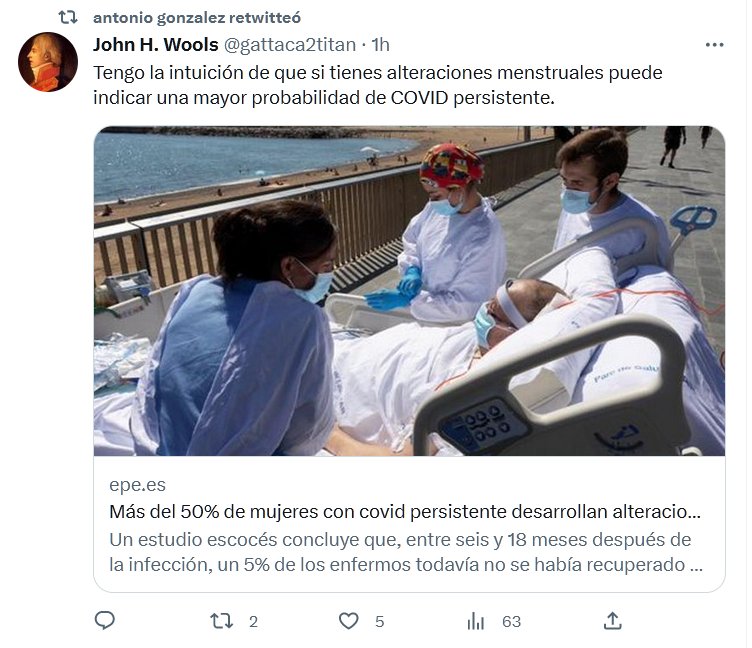Click the share upload arrow icon
The width and height of the screenshot is (752, 648).
(612, 621)
